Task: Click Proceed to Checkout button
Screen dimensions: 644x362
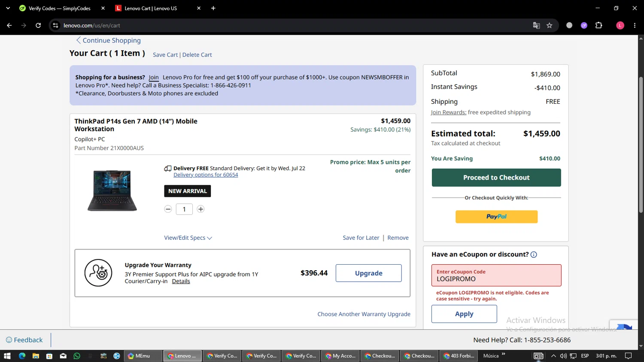Action: 496,178
